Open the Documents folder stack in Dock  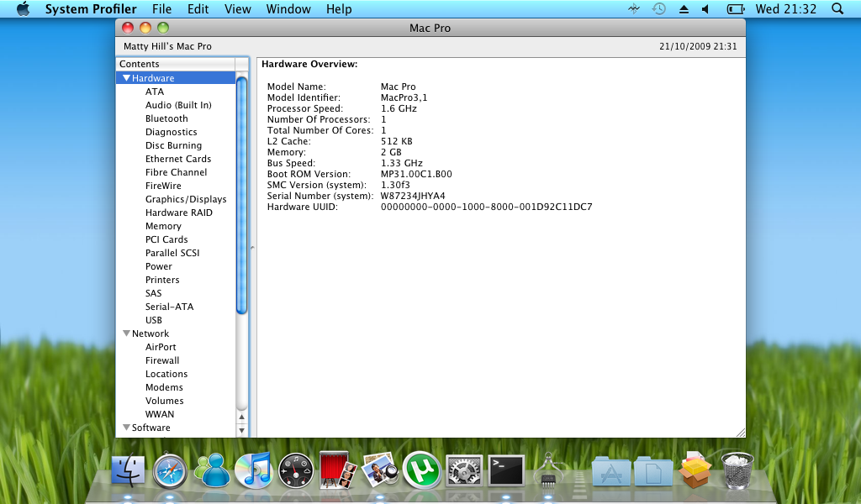(653, 471)
